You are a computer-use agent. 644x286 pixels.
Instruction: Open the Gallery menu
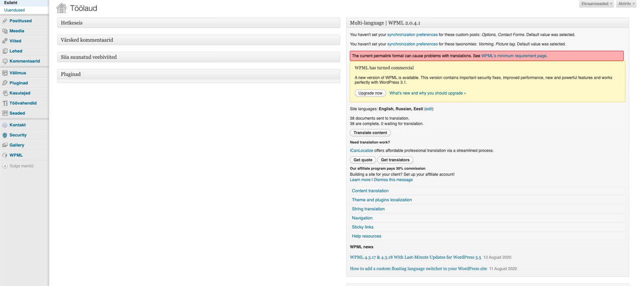point(17,145)
